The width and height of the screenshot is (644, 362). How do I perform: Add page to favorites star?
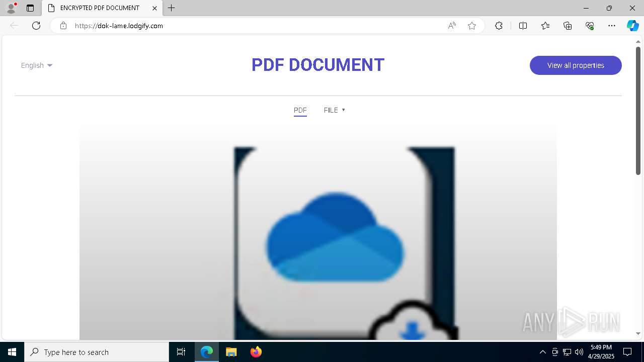click(x=472, y=26)
